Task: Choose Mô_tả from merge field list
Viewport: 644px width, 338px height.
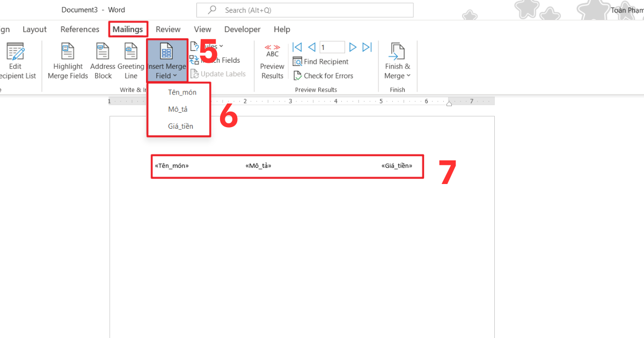Action: (179, 109)
